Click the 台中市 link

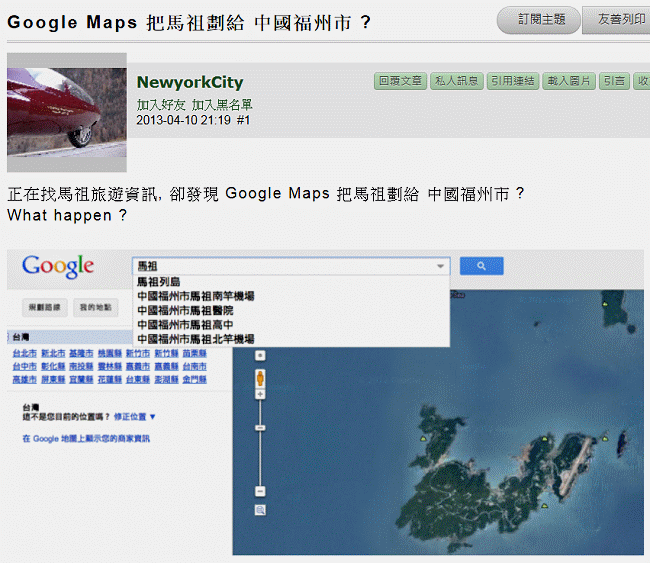point(24,366)
